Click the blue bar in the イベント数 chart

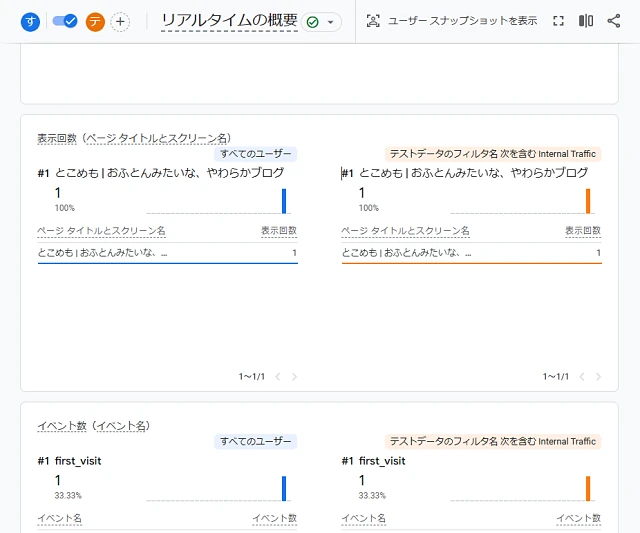point(284,488)
